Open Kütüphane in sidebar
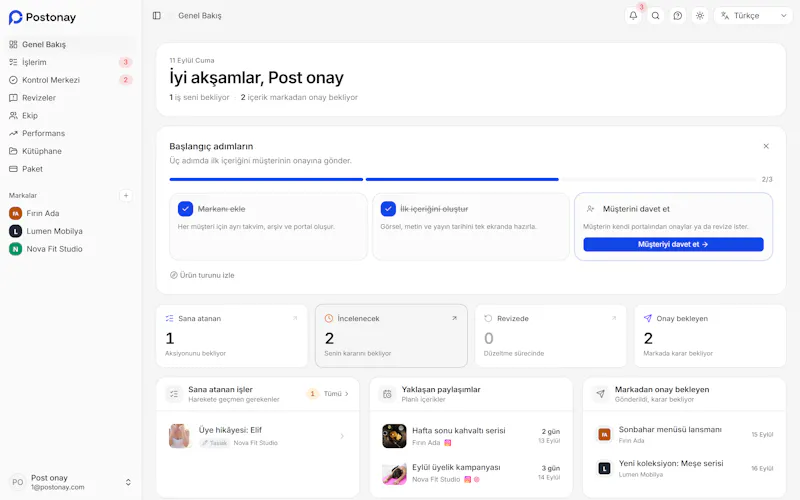The height and width of the screenshot is (500, 800). (70, 152)
